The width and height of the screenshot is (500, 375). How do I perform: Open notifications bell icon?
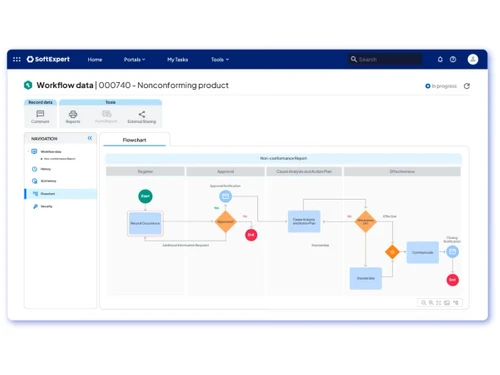point(440,59)
